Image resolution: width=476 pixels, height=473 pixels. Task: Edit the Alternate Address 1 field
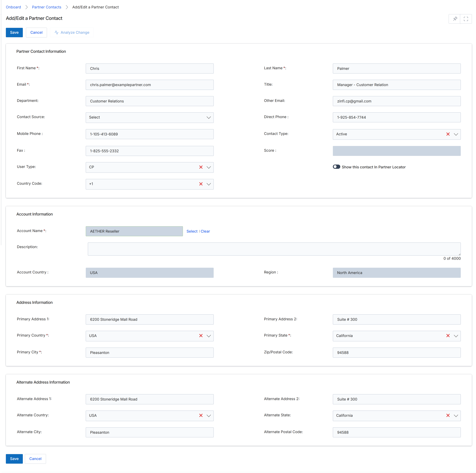150,399
